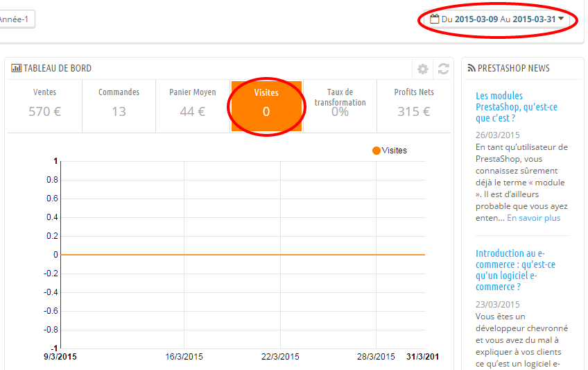The width and height of the screenshot is (588, 370).
Task: Click the Année-1 button
Action: pos(15,19)
